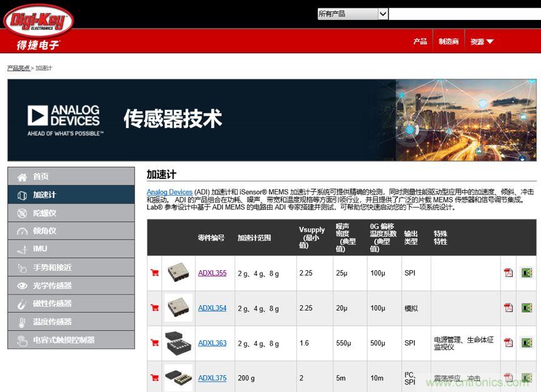The height and width of the screenshot is (392, 541).
Task: Click the Analog Devices hyperlink
Action: click(x=169, y=192)
